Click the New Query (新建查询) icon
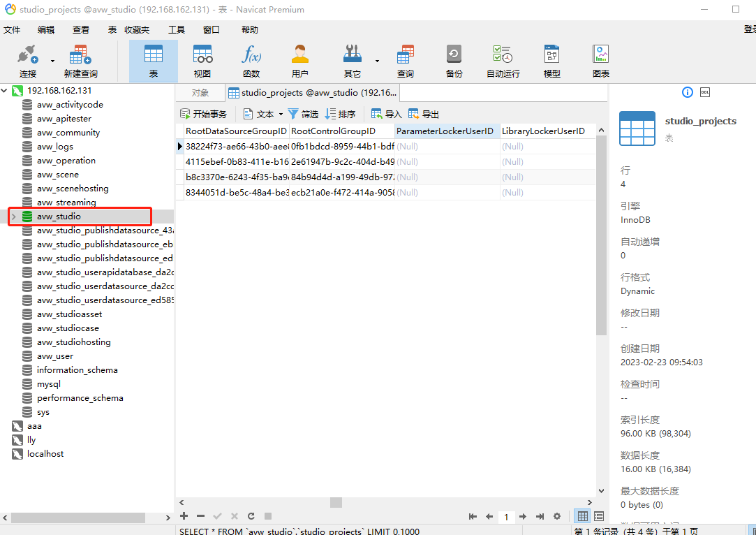 80,61
